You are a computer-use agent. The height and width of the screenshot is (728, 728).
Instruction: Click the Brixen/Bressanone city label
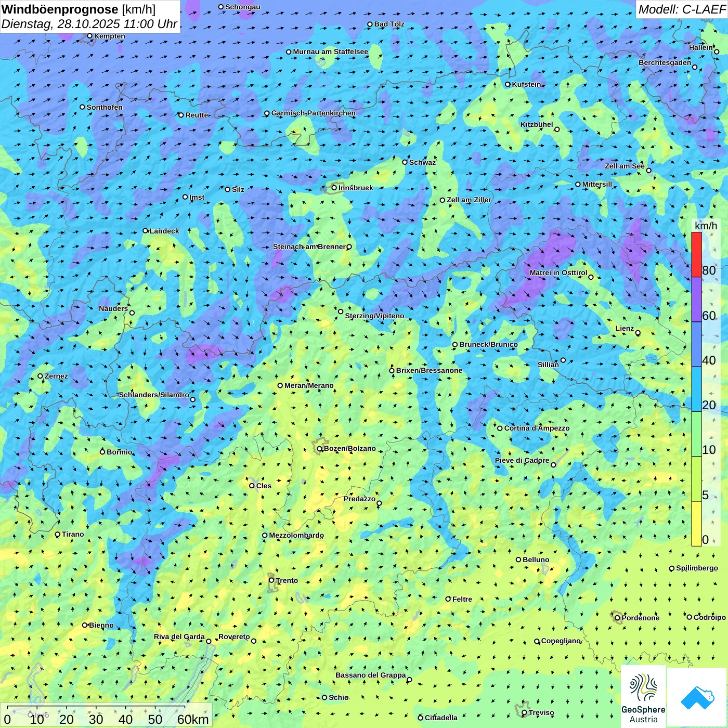click(429, 370)
